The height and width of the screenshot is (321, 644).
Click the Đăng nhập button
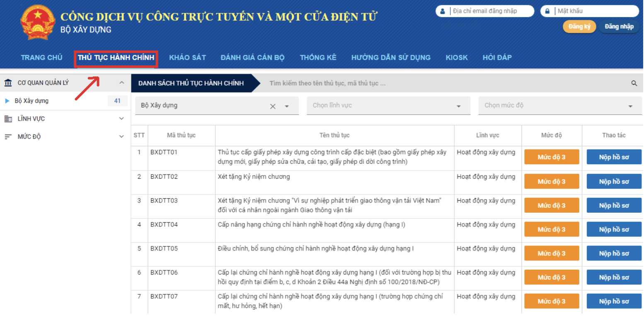click(x=619, y=26)
